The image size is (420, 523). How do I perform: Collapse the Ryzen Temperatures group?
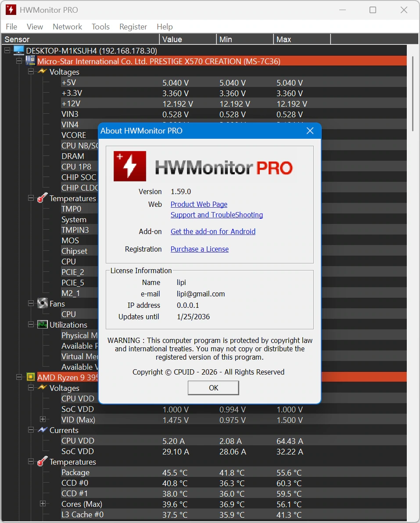[x=31, y=462]
